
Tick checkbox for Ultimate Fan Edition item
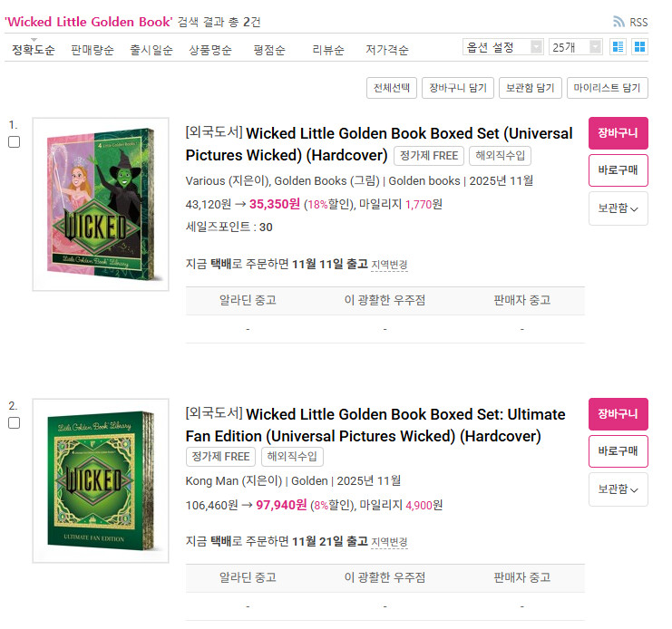tap(15, 422)
